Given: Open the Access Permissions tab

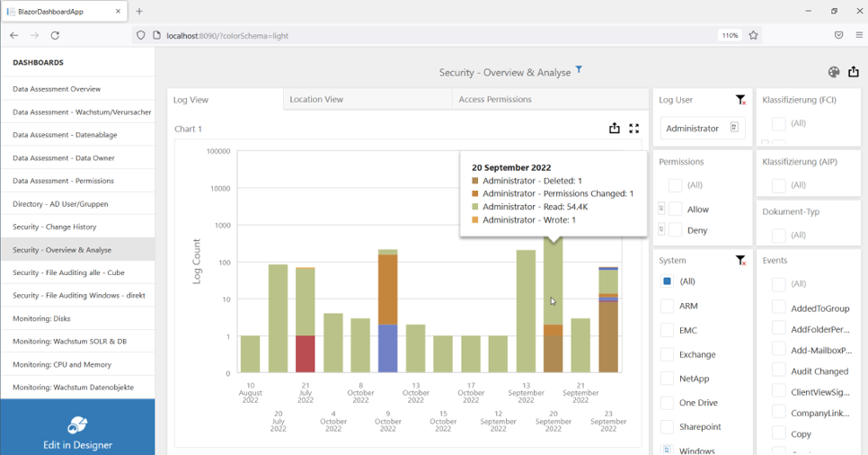Looking at the screenshot, I should tap(495, 100).
